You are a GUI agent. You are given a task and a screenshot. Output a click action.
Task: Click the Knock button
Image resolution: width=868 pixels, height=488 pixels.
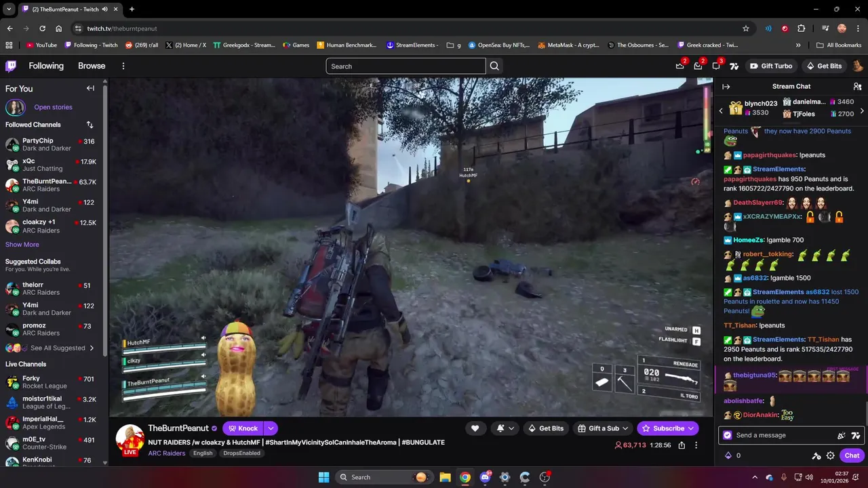click(242, 428)
